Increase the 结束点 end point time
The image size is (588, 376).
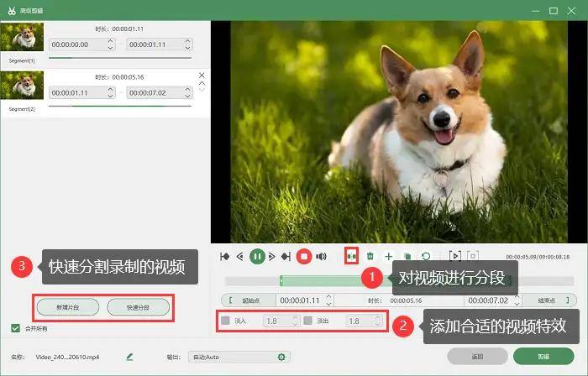point(517,297)
